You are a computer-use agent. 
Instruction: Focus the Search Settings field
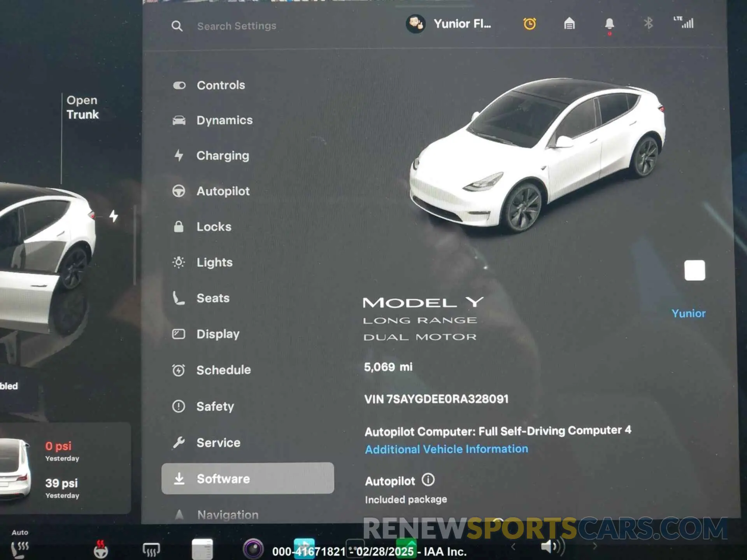click(x=237, y=26)
